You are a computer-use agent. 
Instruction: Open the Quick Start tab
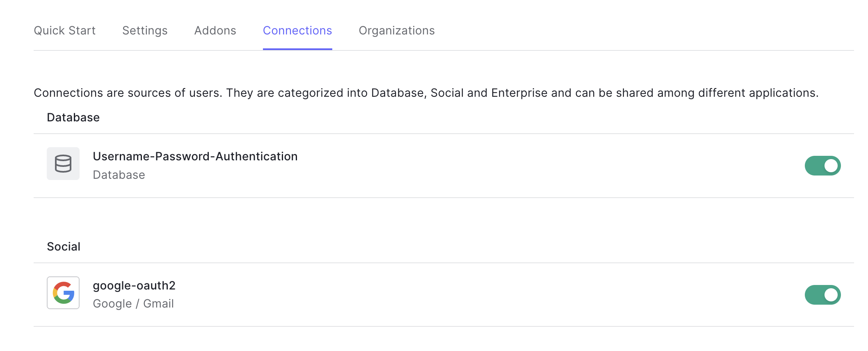coord(64,31)
